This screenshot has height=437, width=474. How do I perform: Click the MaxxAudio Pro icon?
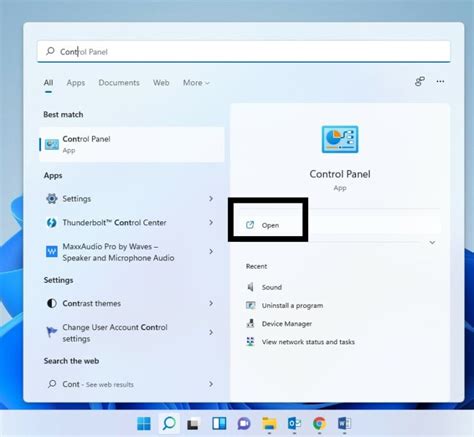click(52, 251)
